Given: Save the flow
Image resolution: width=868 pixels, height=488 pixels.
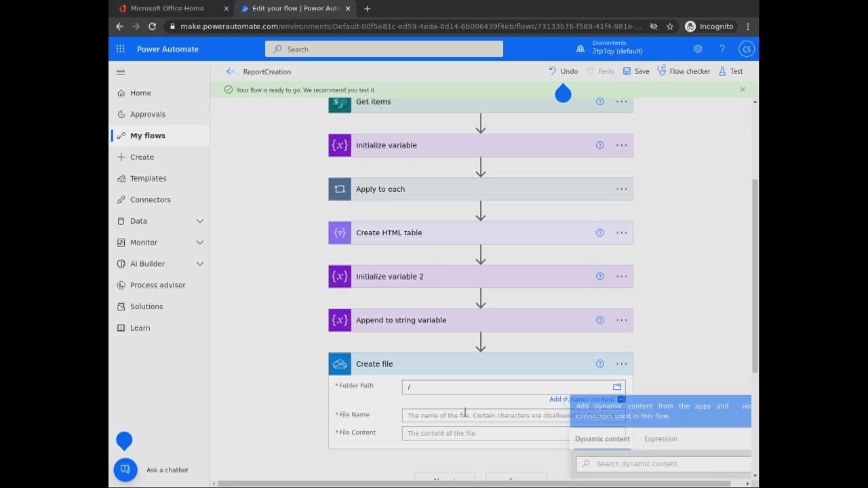Looking at the screenshot, I should pyautogui.click(x=636, y=71).
